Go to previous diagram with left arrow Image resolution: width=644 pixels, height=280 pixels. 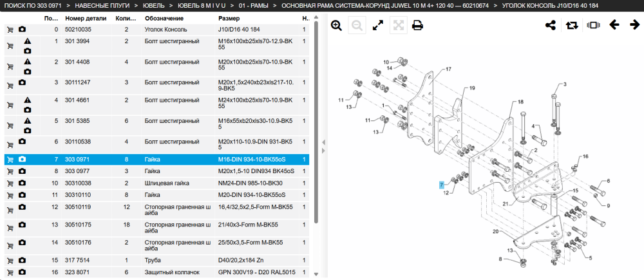(x=614, y=25)
